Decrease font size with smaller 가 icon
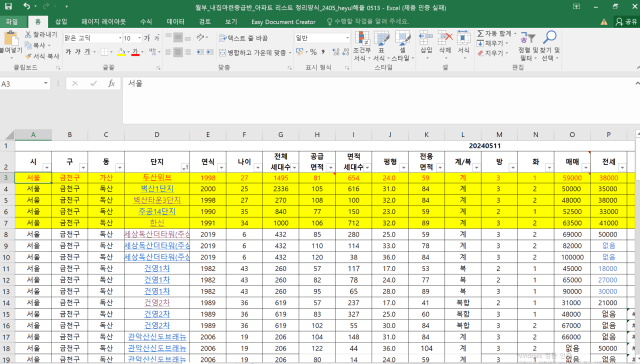The width and height of the screenshot is (640, 364). coord(157,38)
